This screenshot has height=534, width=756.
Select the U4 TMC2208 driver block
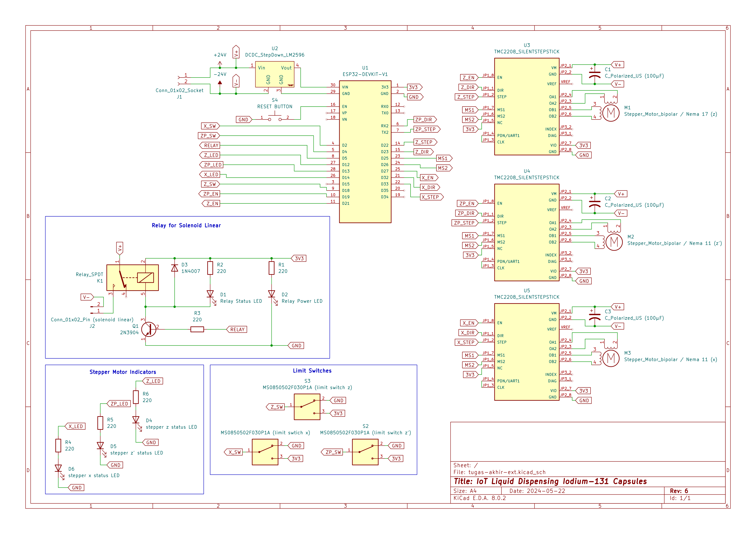pos(526,233)
